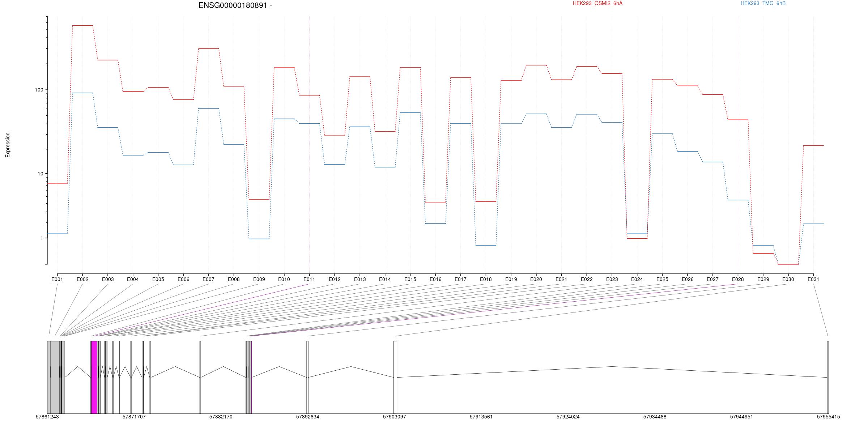Click exon label E001

pos(57,279)
